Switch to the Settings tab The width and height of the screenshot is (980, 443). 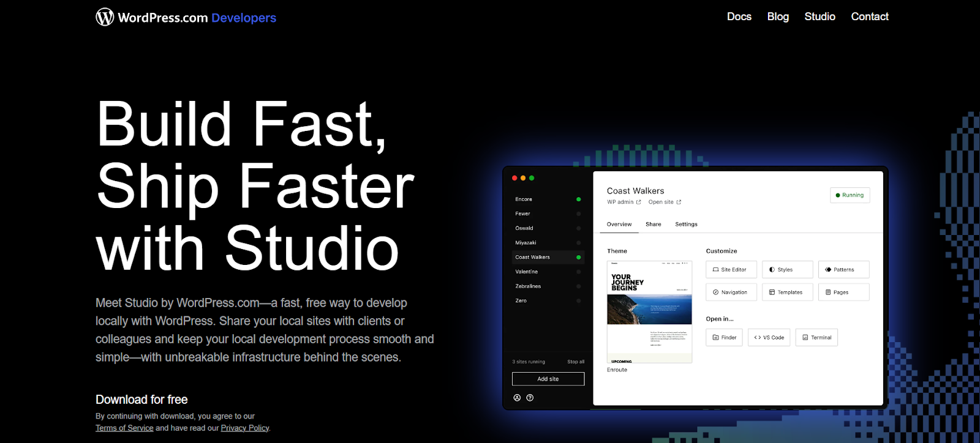tap(686, 225)
